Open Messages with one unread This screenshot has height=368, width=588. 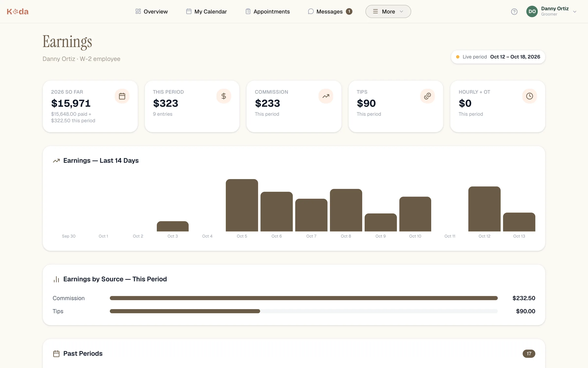(x=330, y=12)
